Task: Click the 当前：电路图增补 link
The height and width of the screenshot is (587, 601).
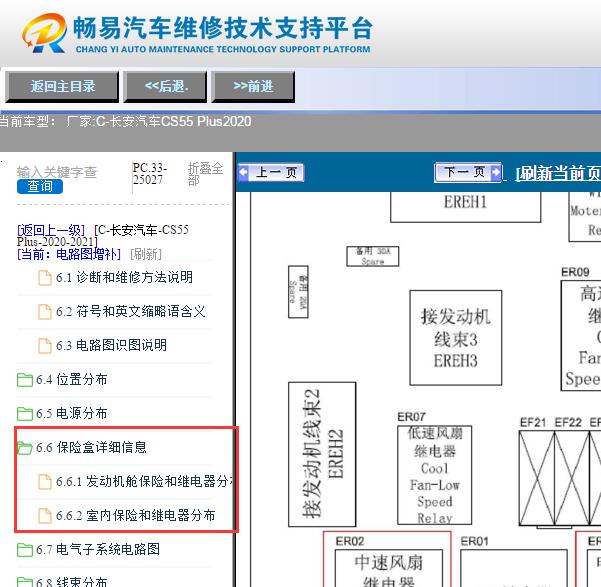Action: tap(69, 254)
